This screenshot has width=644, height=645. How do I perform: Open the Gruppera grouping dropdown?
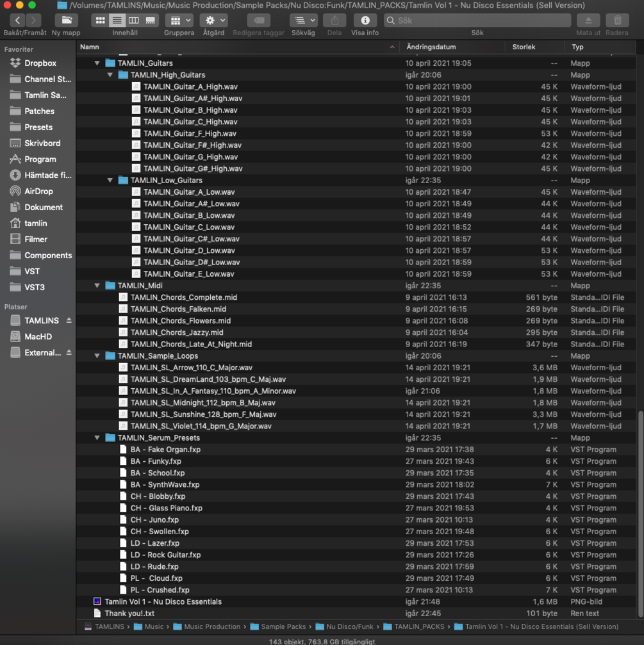point(179,20)
